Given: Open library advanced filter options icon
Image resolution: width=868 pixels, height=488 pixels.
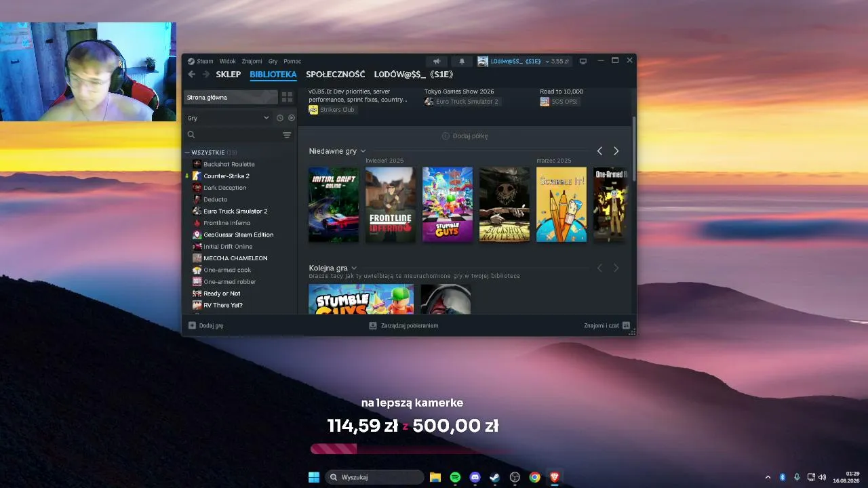Looking at the screenshot, I should [287, 135].
